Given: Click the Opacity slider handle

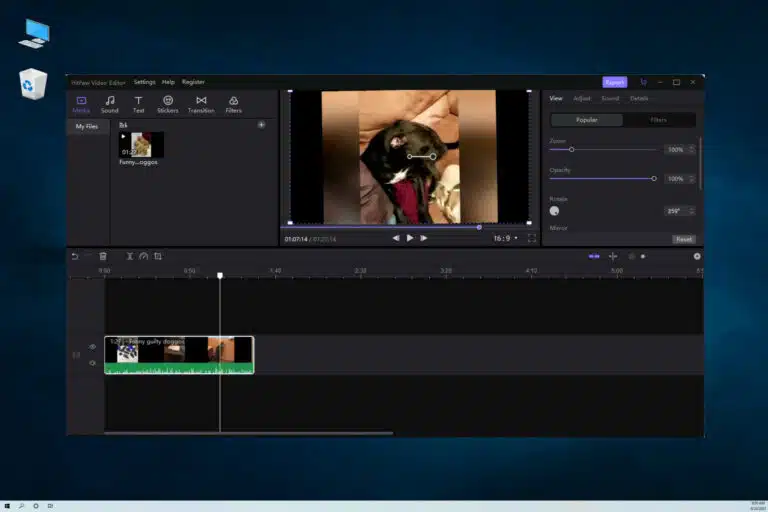Looking at the screenshot, I should click(654, 179).
